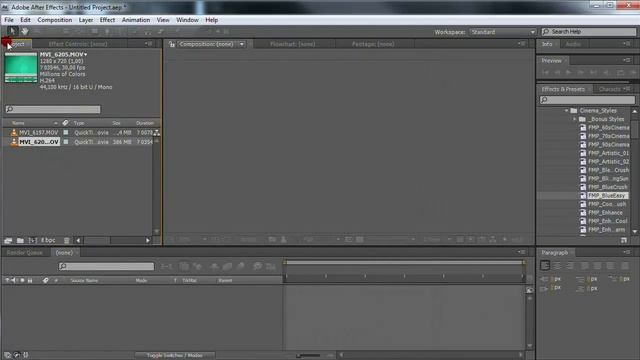Viewport: 640px width, 360px height.
Task: Click the MVI_6205.MOV footage thumbnail
Action: coord(21,67)
